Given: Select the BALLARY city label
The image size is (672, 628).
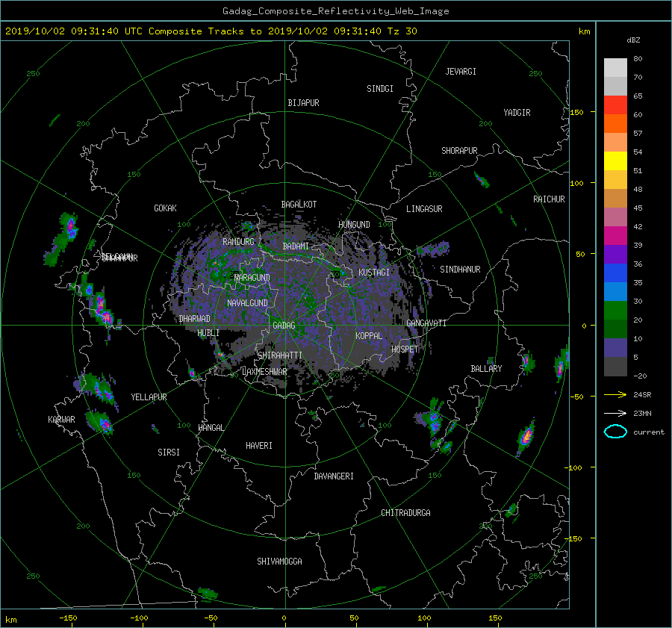Looking at the screenshot, I should (486, 369).
